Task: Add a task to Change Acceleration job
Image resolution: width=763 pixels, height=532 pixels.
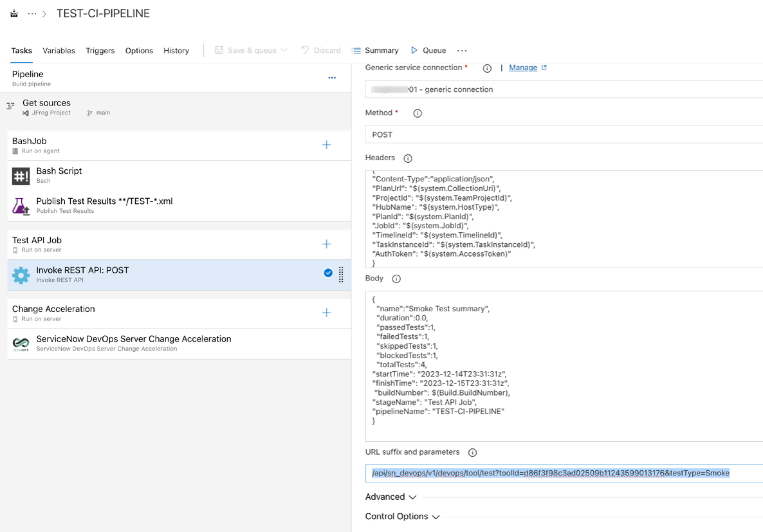Action: tap(326, 313)
